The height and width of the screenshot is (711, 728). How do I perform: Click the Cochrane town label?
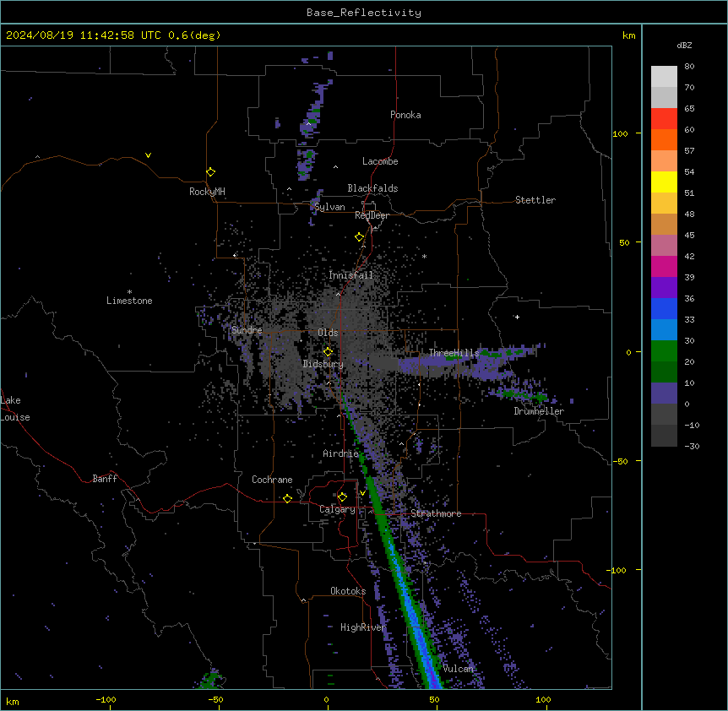272,480
